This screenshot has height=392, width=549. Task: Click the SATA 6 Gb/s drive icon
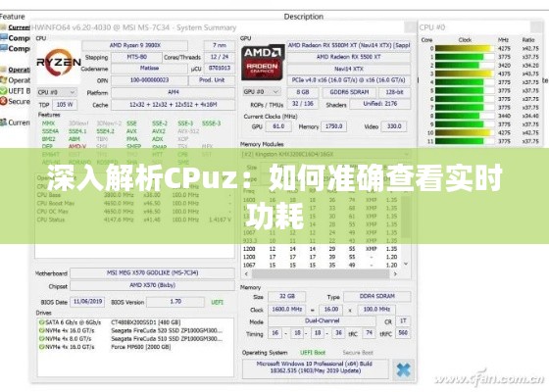click(41, 322)
